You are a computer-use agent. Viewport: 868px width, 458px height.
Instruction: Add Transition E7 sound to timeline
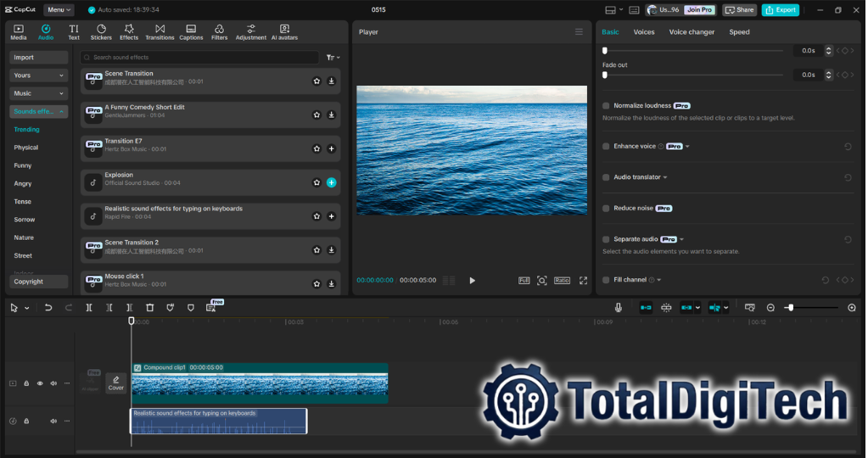pos(331,148)
